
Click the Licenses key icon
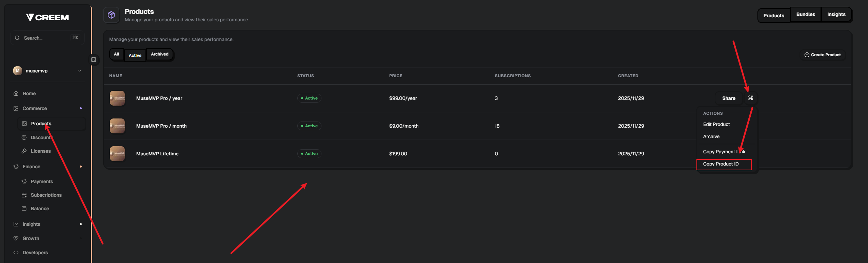(24, 151)
